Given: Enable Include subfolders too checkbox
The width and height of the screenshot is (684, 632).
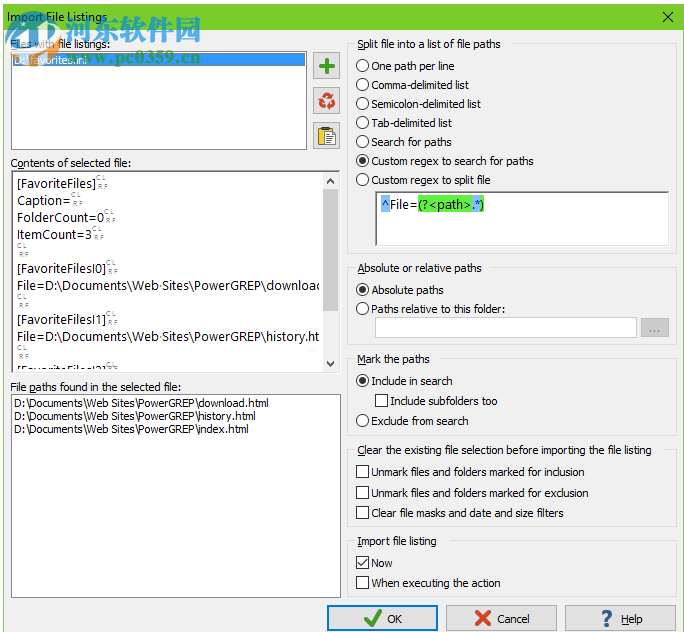Looking at the screenshot, I should point(436,401).
